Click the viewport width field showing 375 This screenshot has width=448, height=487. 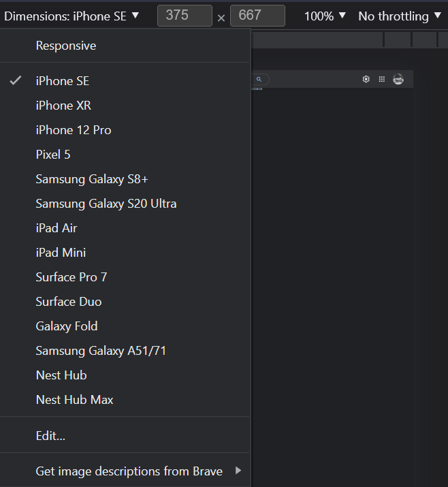point(185,16)
